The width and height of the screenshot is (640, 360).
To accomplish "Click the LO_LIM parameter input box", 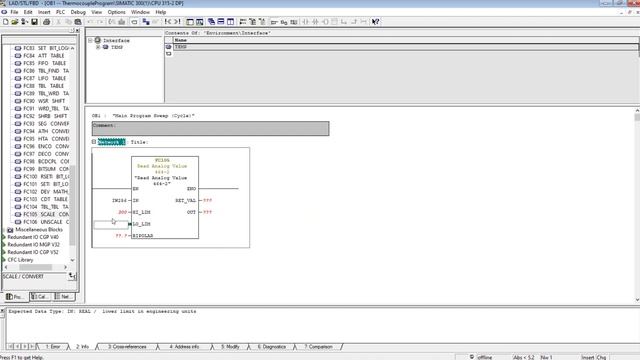I will (111, 224).
